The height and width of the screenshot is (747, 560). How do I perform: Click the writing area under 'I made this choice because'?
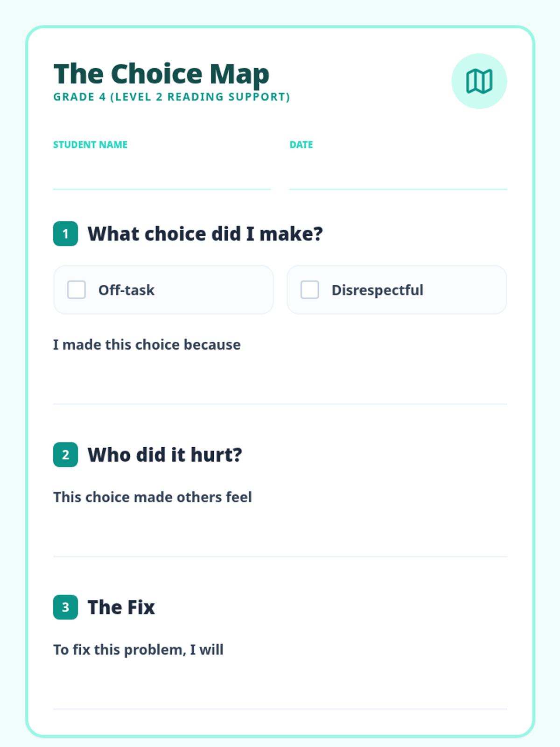(x=280, y=380)
